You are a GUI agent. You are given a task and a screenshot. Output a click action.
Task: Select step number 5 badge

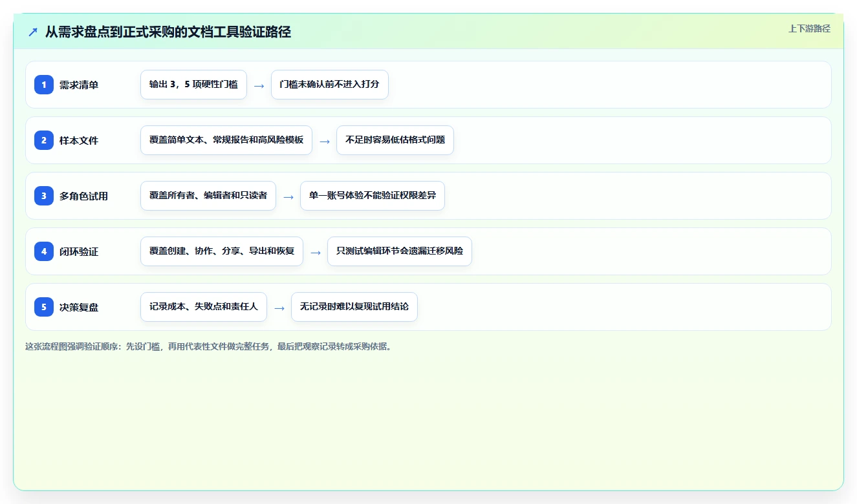[44, 306]
